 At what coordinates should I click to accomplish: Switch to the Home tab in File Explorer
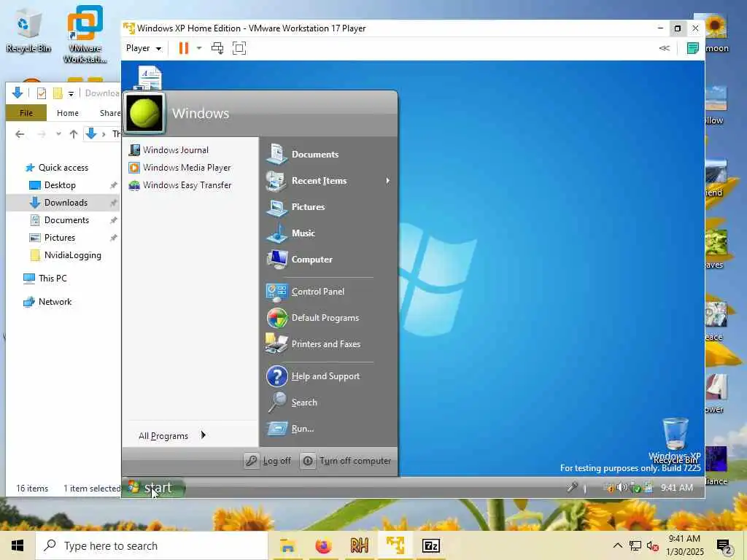click(68, 113)
